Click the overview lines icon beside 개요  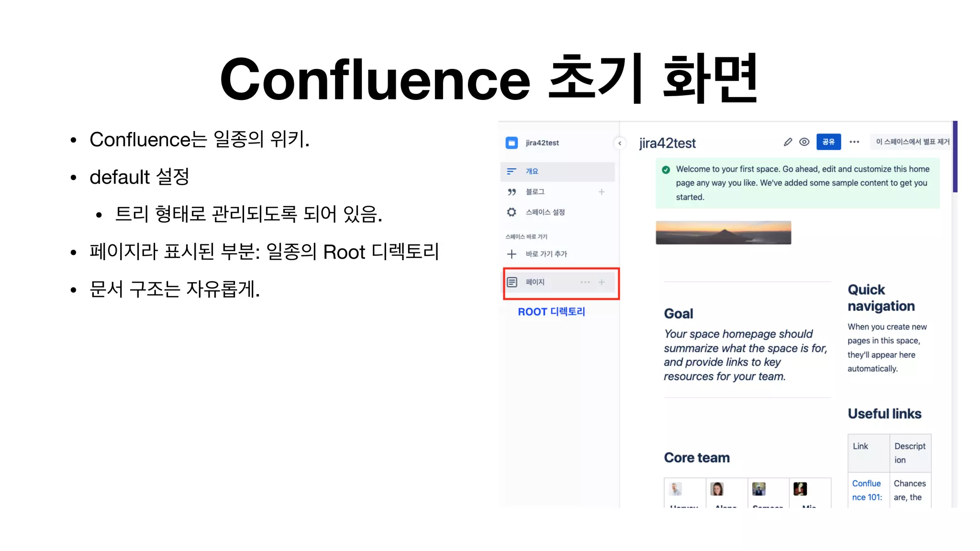[x=512, y=171]
